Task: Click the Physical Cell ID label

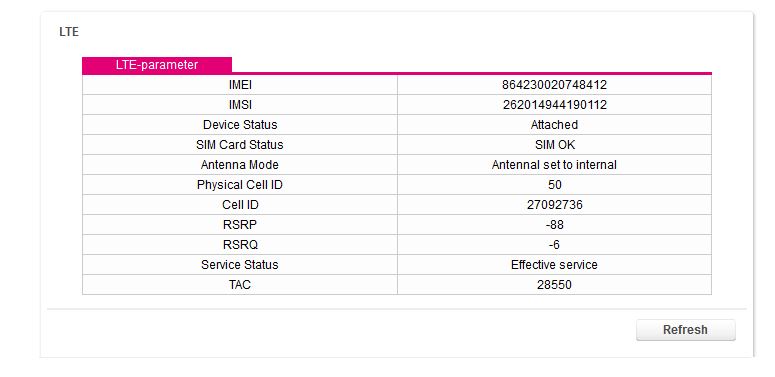Action: pyautogui.click(x=240, y=185)
